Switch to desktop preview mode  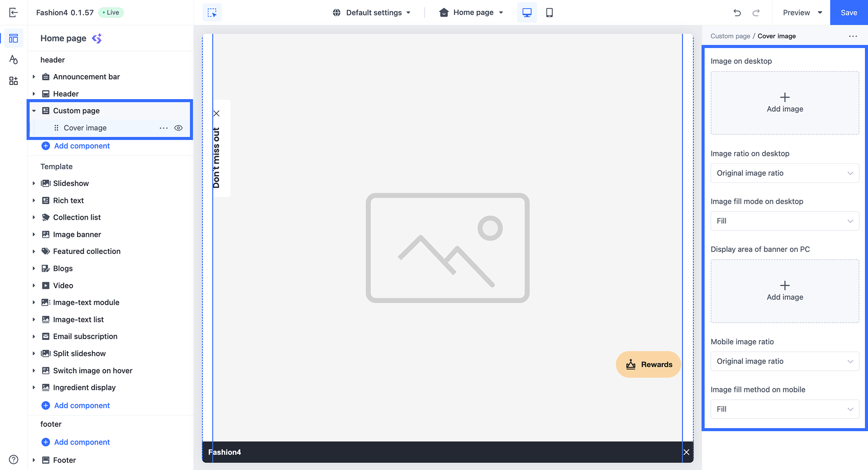(527, 12)
